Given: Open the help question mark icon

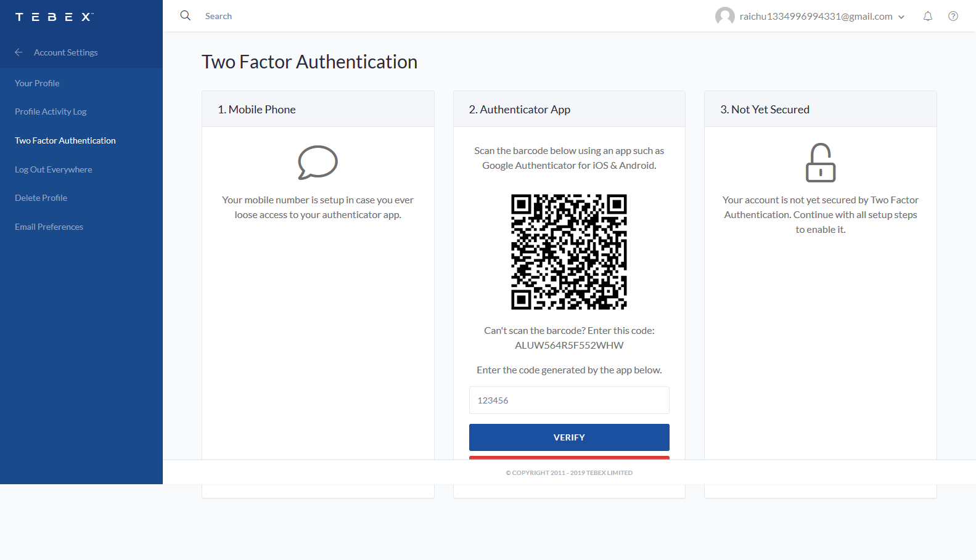Looking at the screenshot, I should (x=953, y=16).
